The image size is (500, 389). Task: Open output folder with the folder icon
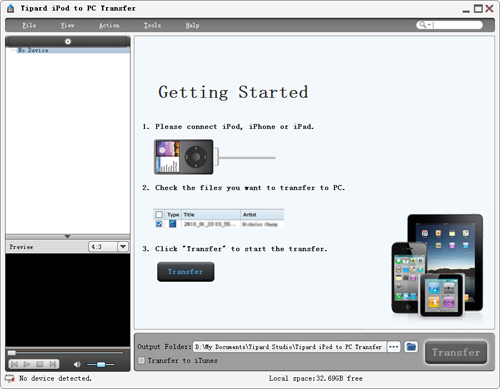tap(411, 347)
